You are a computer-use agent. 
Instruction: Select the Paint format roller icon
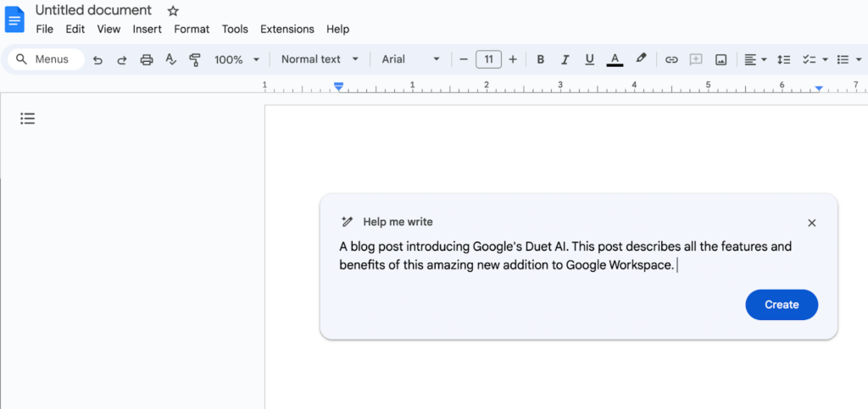[195, 59]
